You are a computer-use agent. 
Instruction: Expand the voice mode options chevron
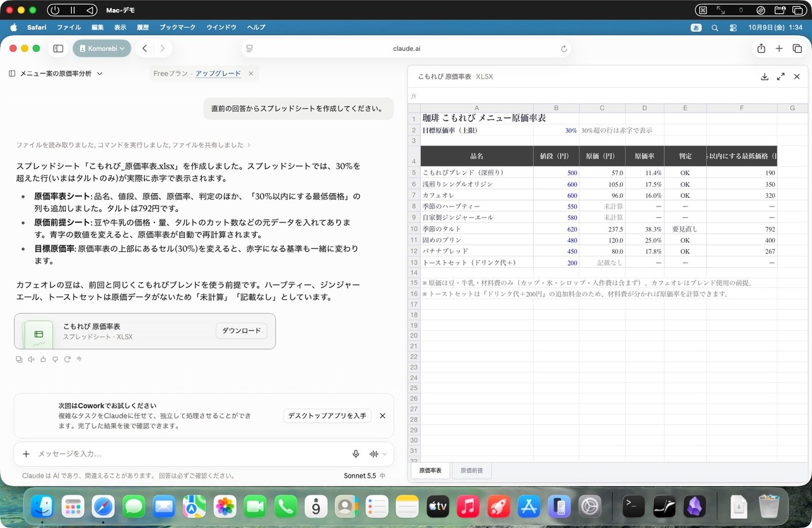385,454
